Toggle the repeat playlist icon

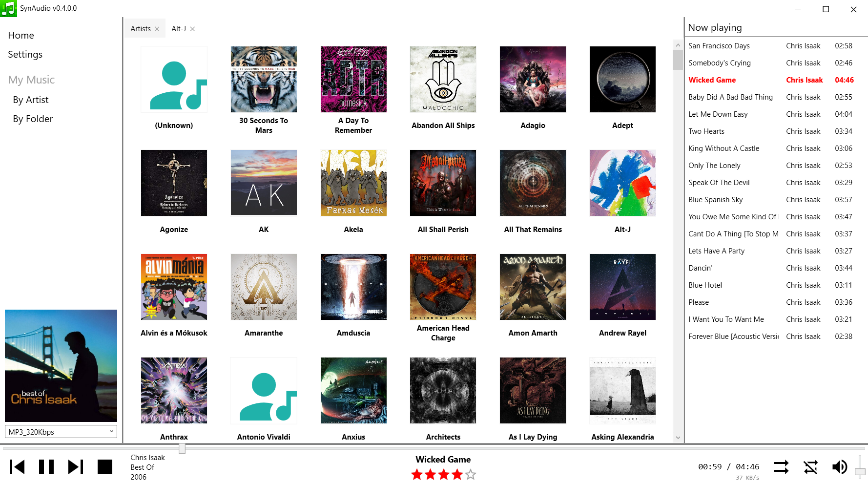tap(781, 467)
